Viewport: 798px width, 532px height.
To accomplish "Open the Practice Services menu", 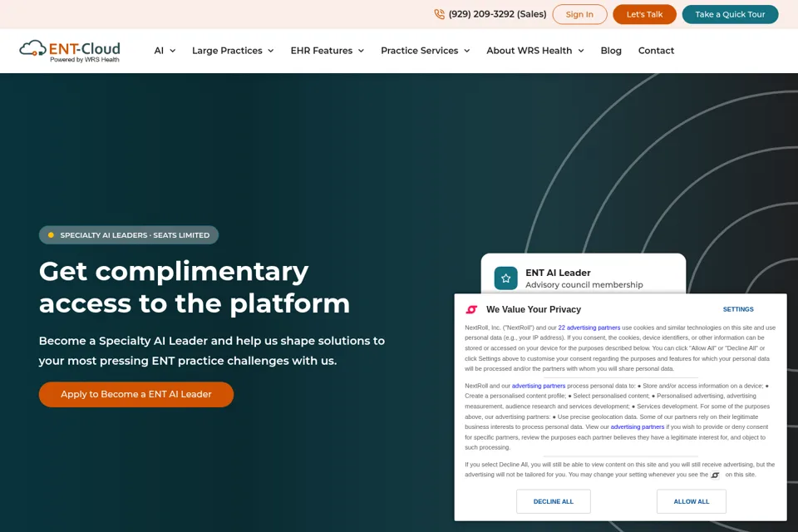I will pyautogui.click(x=419, y=51).
